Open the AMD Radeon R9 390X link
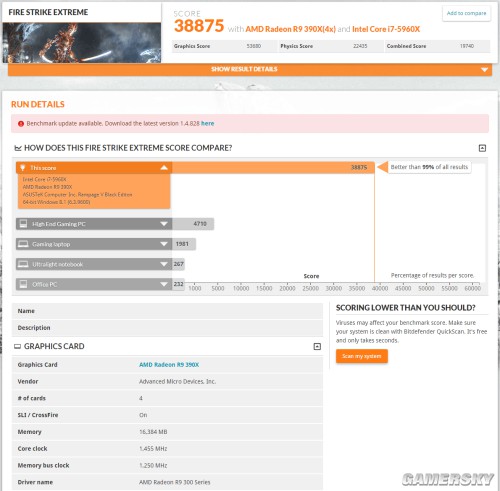The width and height of the screenshot is (500, 491). pyautogui.click(x=169, y=365)
